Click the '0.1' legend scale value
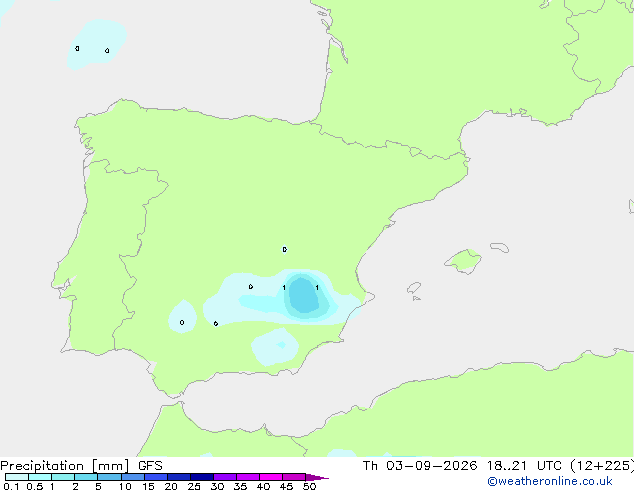634x490 pixels. [x=11, y=486]
